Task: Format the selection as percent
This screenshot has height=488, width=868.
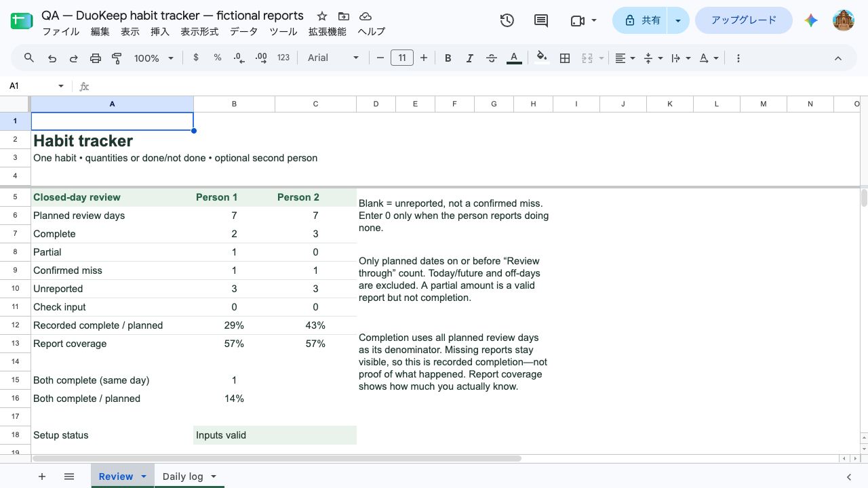Action: 218,58
